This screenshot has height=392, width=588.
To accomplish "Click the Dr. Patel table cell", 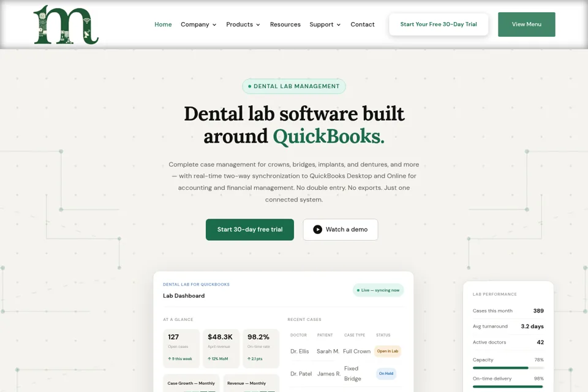I will pos(301,374).
